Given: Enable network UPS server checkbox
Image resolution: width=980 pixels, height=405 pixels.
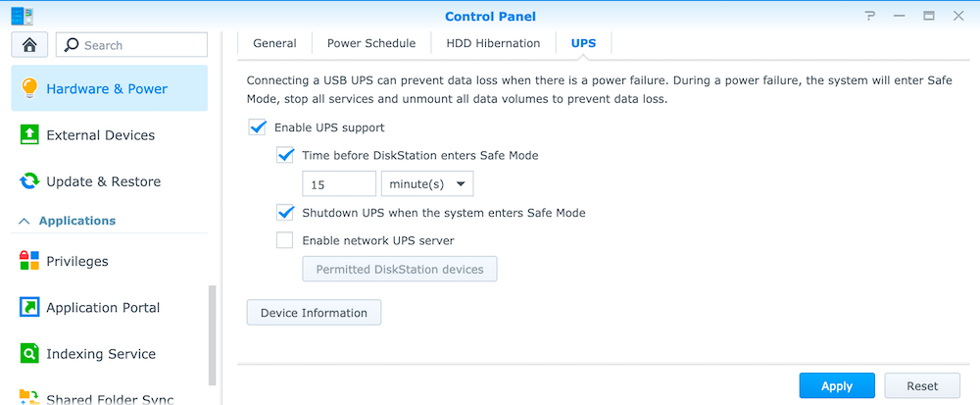Looking at the screenshot, I should (x=285, y=240).
